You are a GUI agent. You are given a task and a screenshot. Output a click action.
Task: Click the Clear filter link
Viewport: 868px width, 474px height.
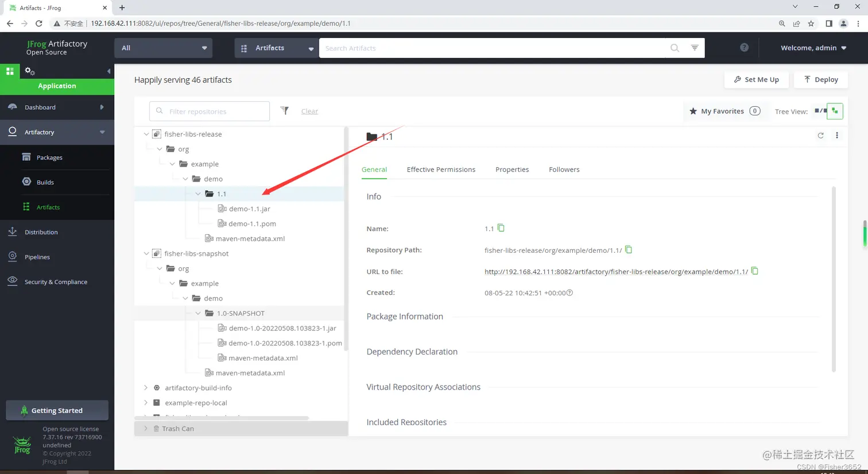[x=309, y=111]
